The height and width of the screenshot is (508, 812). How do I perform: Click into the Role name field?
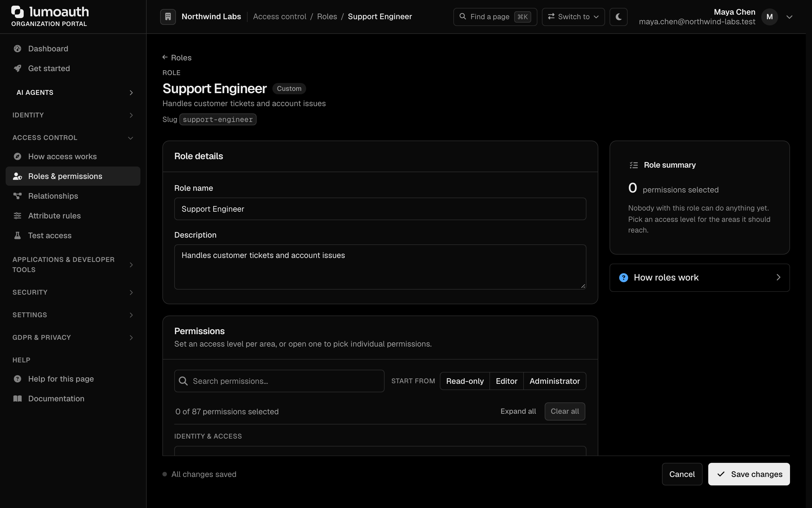pos(380,209)
